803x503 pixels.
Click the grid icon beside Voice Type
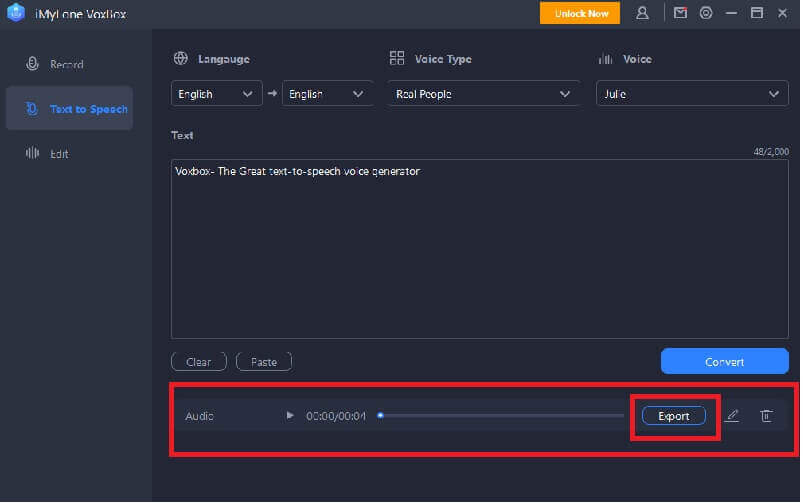[397, 58]
